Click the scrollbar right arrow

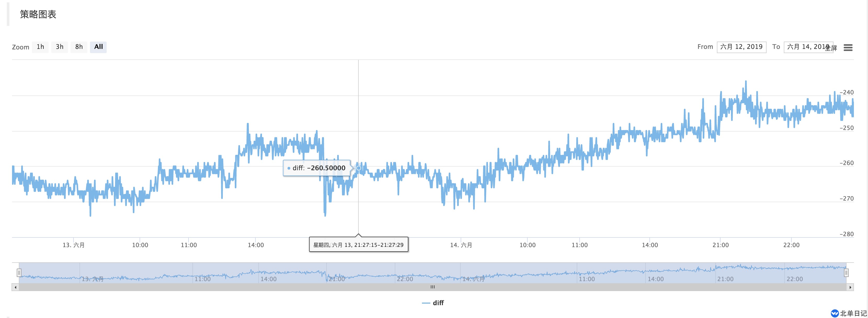pyautogui.click(x=850, y=287)
